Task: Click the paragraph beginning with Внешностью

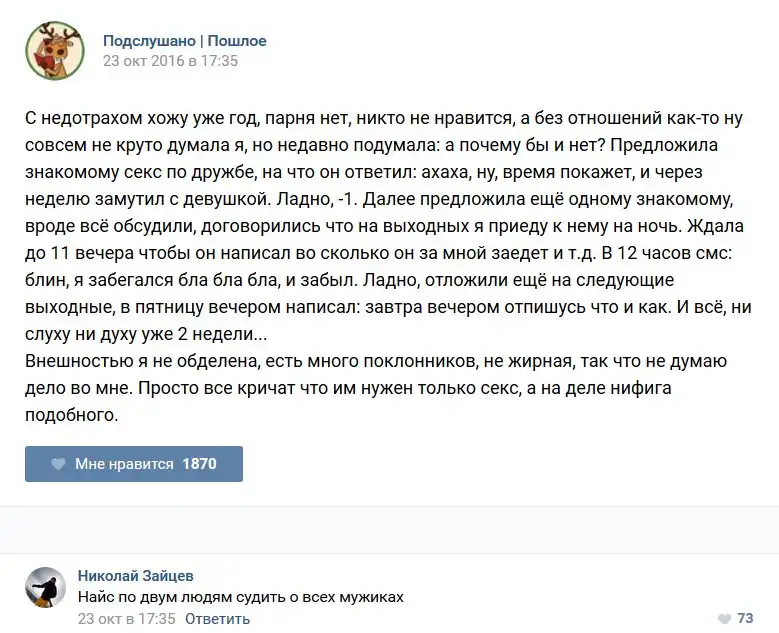Action: click(376, 361)
